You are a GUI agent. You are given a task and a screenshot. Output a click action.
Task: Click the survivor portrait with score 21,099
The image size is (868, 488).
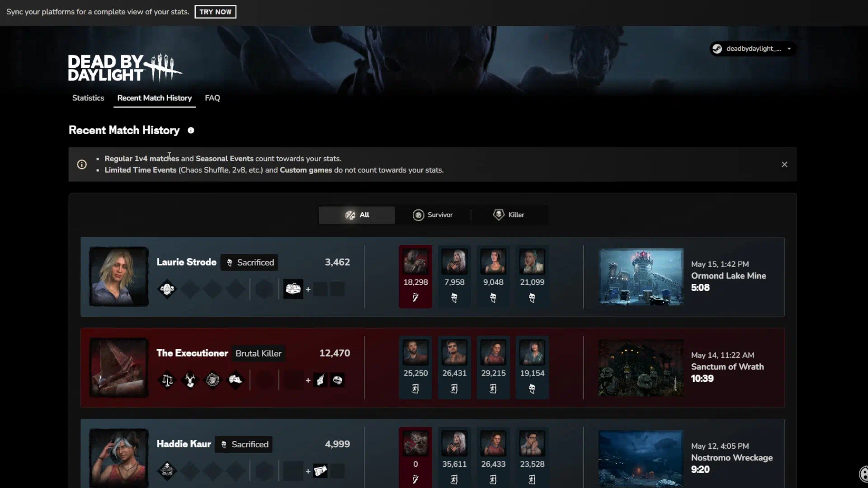(x=532, y=261)
